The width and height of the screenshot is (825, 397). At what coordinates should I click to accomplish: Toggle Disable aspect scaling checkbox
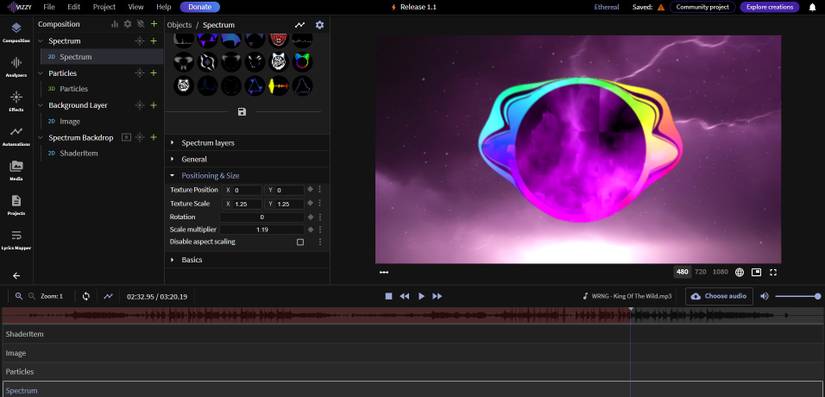pyautogui.click(x=300, y=242)
